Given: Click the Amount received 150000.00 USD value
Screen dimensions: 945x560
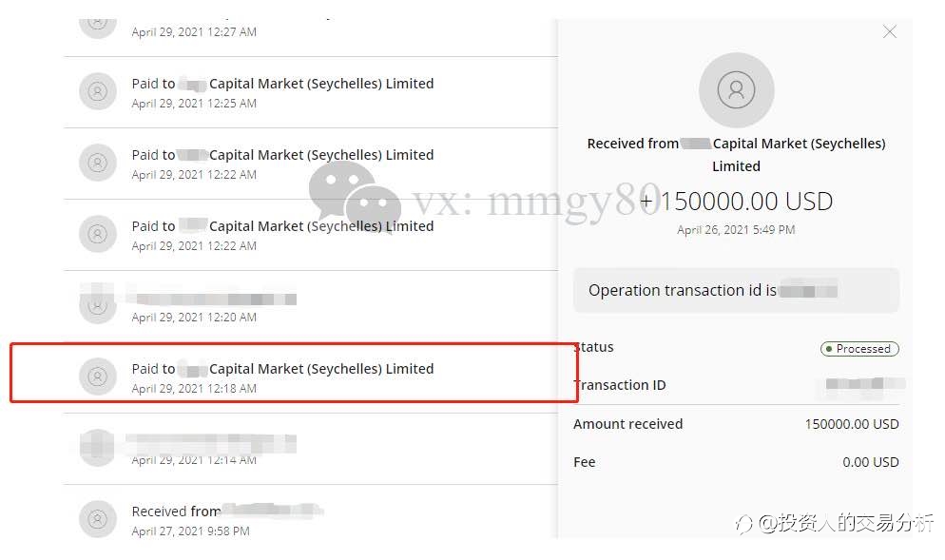Looking at the screenshot, I should point(852,424).
